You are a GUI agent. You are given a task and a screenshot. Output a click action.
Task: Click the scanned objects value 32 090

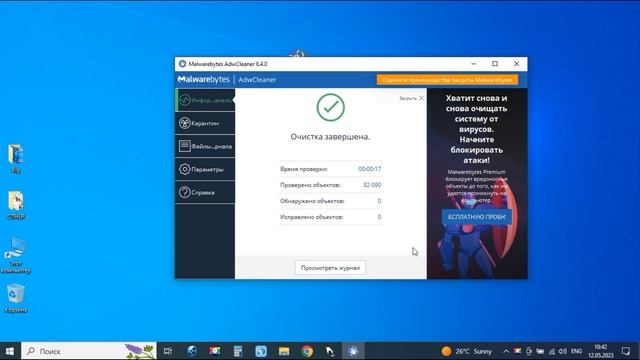pos(372,185)
